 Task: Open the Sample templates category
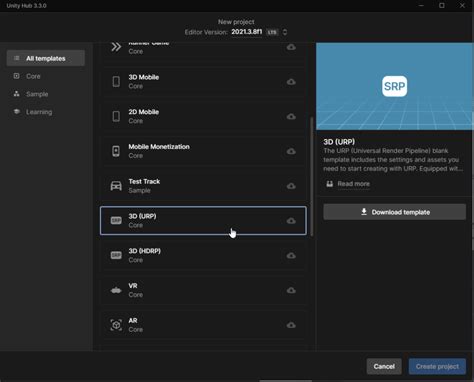[37, 94]
